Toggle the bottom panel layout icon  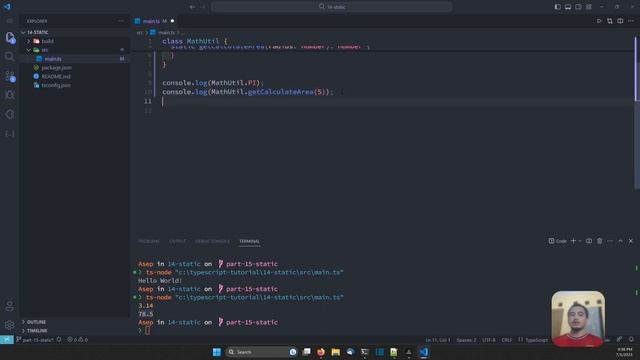point(568,7)
